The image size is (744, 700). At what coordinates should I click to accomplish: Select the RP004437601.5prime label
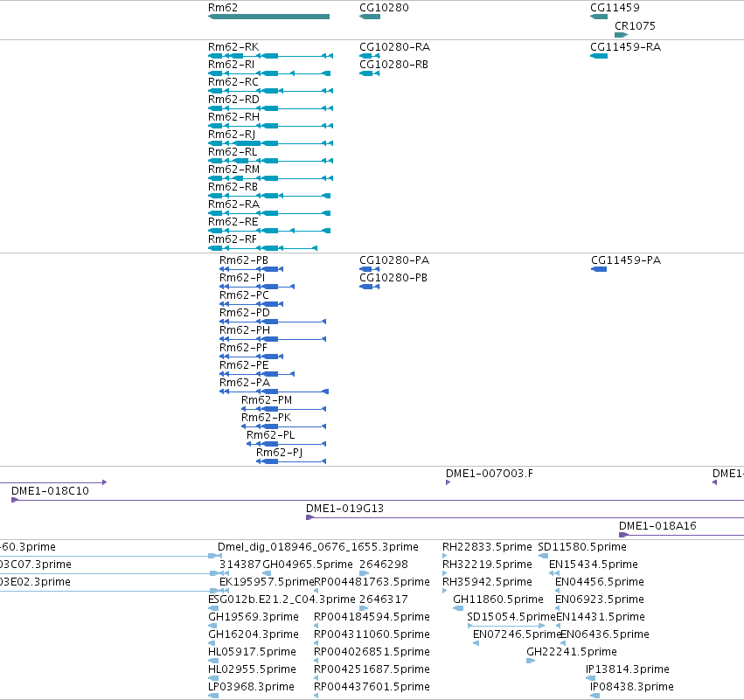point(372,687)
